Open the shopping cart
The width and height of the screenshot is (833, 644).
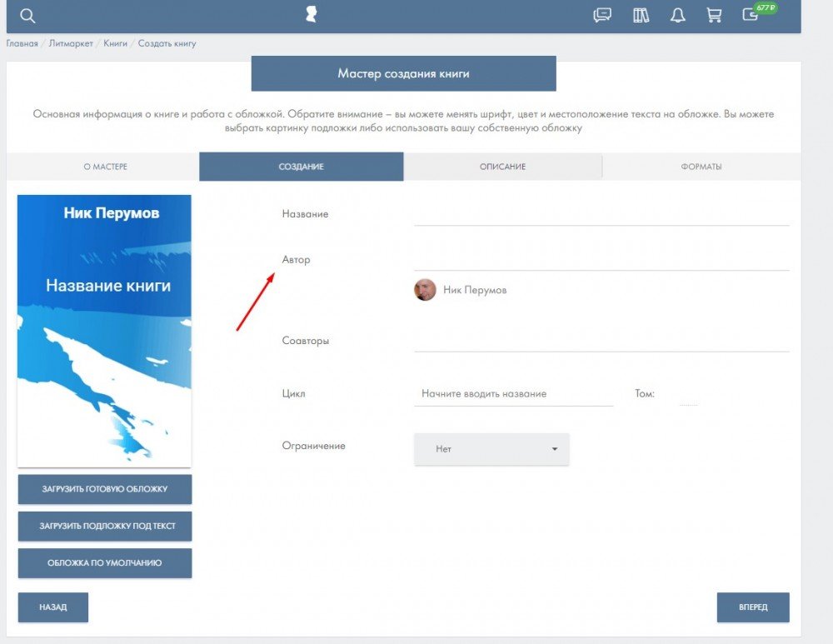click(714, 16)
